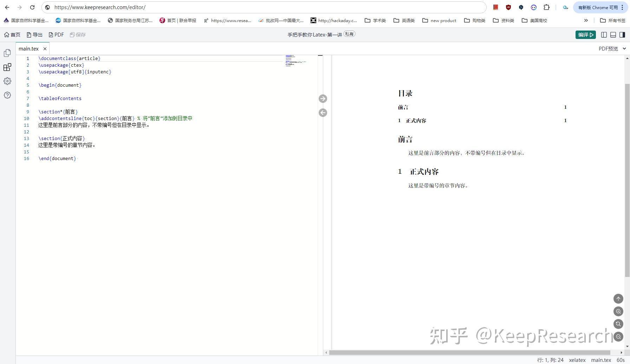Viewport: 630px width, 364px height.
Task: Click the green 编译 compile button
Action: click(585, 34)
